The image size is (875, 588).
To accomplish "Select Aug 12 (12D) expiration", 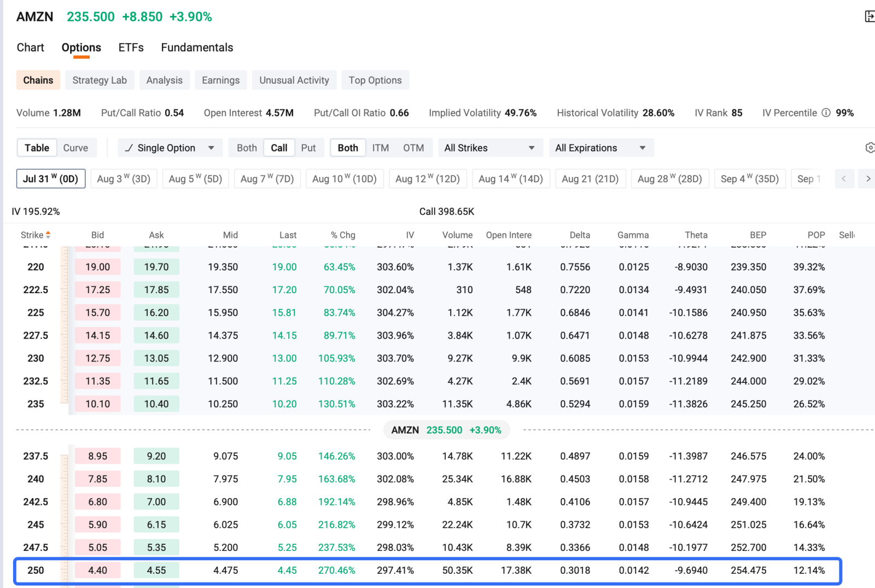I will (428, 179).
